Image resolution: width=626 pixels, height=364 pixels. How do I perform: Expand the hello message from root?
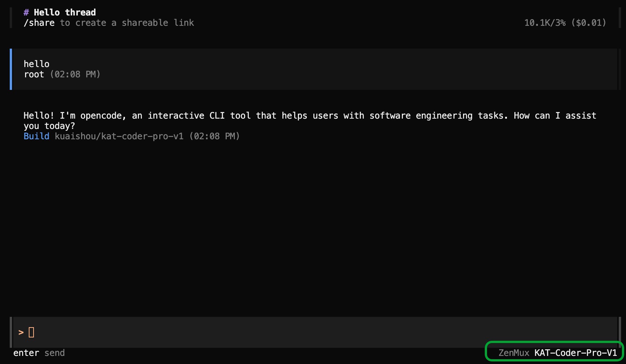pos(36,64)
